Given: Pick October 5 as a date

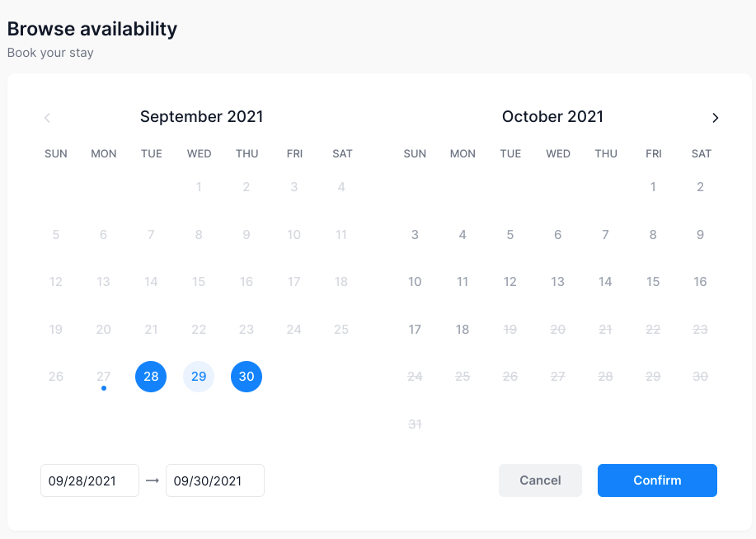Looking at the screenshot, I should point(510,235).
